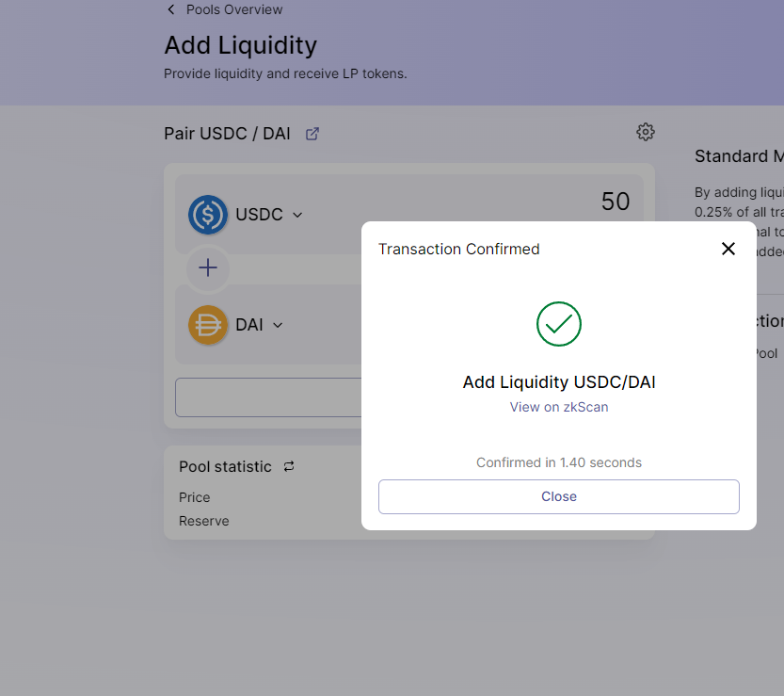This screenshot has height=696, width=784.
Task: Click the Close button in dialog
Action: pos(559,496)
